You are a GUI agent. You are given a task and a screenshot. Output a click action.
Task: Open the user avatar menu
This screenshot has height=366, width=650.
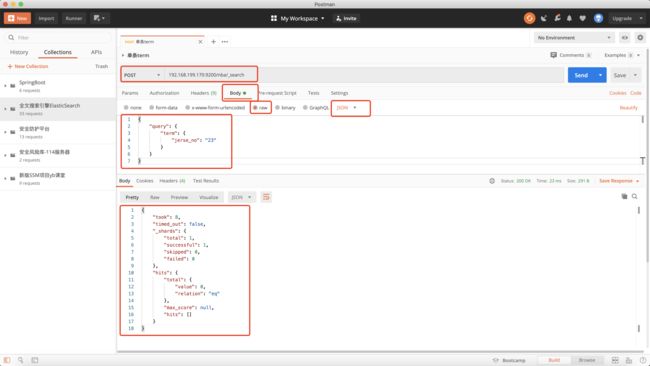(x=598, y=18)
